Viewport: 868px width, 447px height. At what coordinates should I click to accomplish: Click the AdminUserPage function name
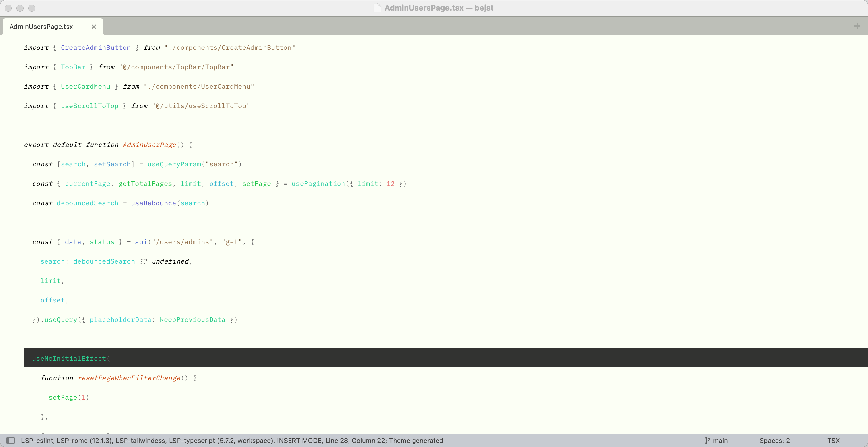click(x=149, y=145)
